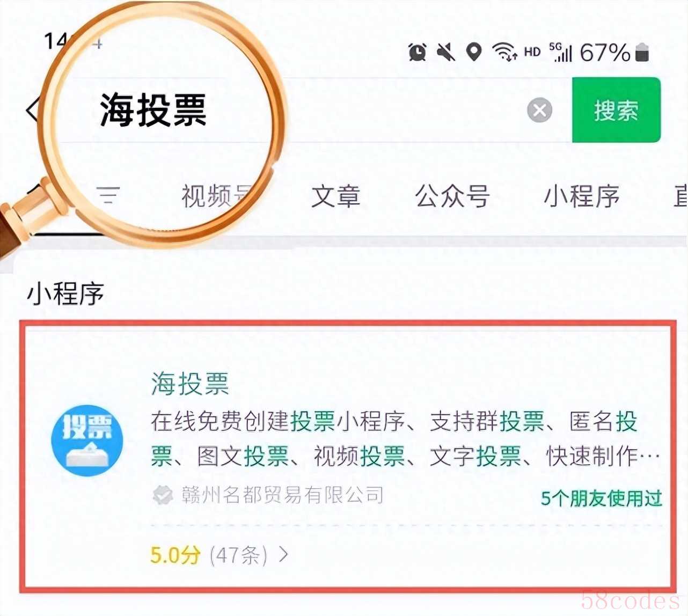Viewport: 688px width, 616px height.
Task: Expand the 5.0分 rating chevron
Action: [x=283, y=554]
